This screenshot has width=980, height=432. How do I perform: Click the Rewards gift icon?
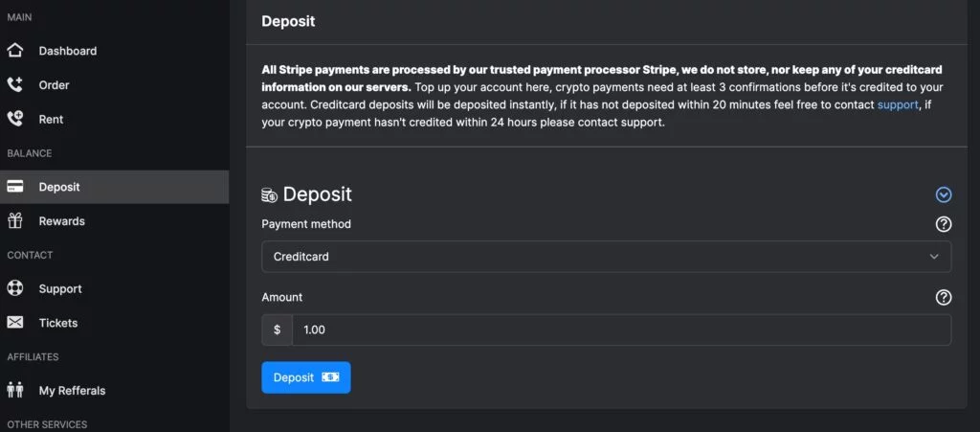pyautogui.click(x=15, y=221)
